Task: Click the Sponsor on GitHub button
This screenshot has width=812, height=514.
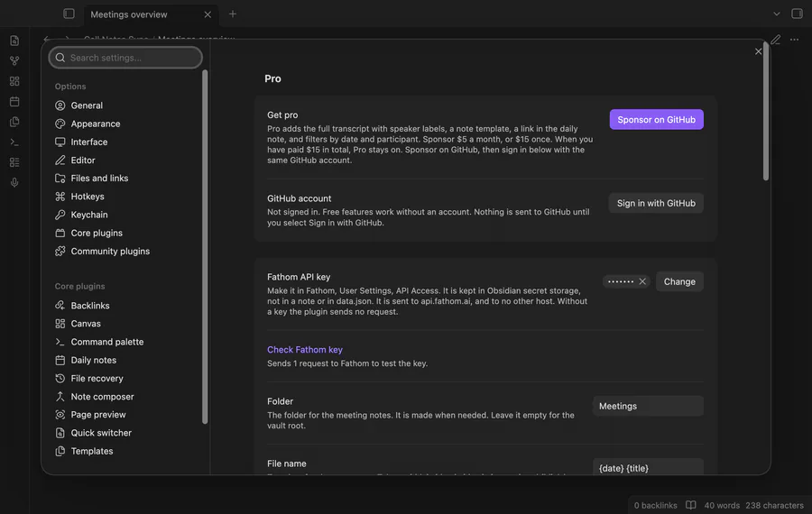Action: click(x=656, y=120)
